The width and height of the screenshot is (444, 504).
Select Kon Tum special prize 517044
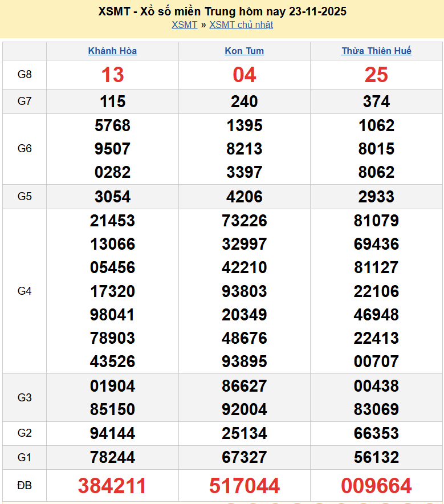tap(244, 486)
